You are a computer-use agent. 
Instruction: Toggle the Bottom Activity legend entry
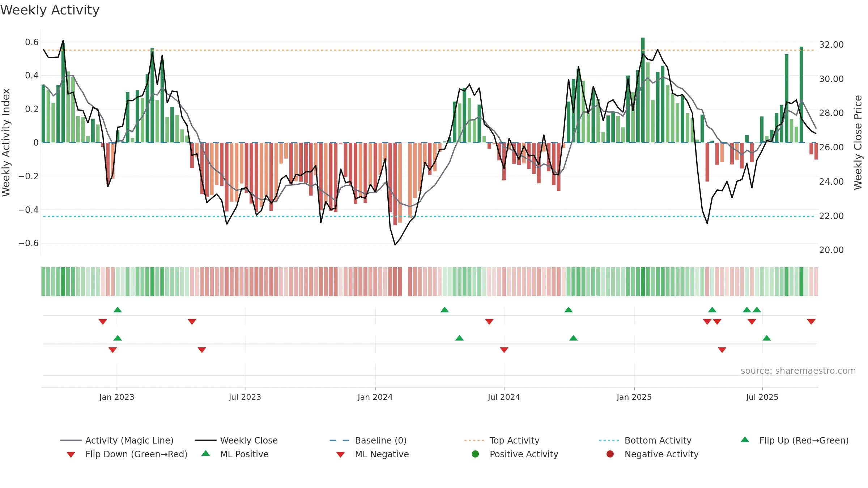click(645, 440)
